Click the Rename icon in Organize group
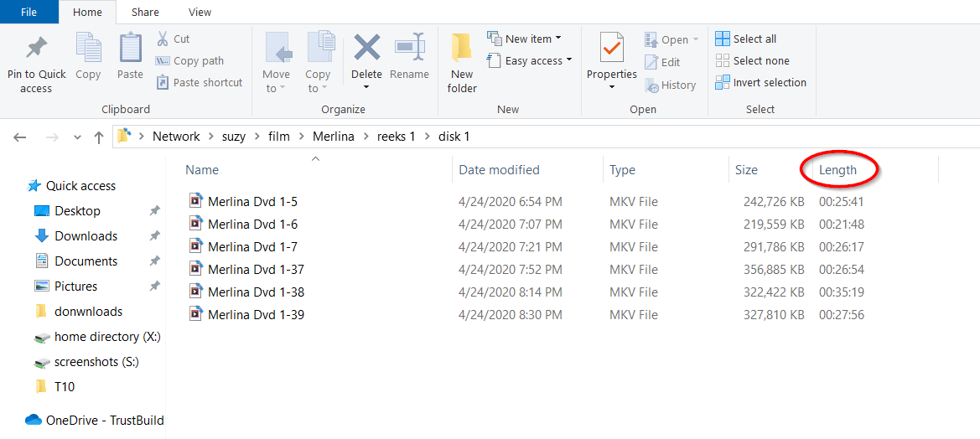 pyautogui.click(x=409, y=48)
